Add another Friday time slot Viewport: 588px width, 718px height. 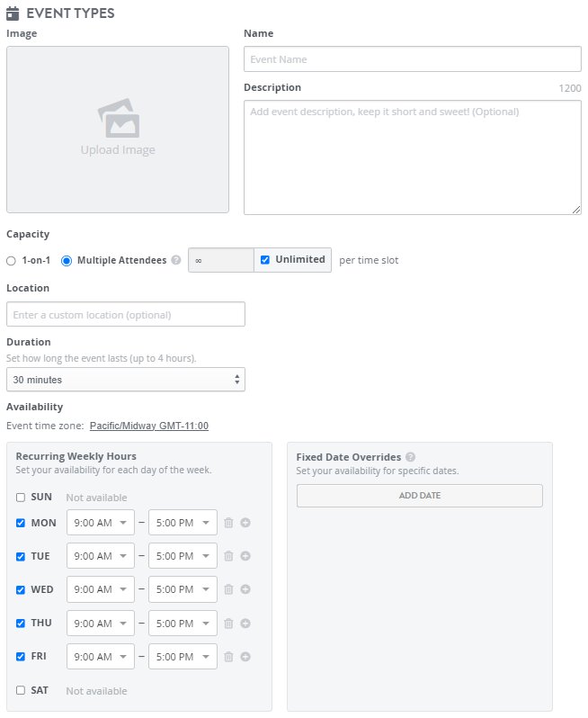coord(245,657)
